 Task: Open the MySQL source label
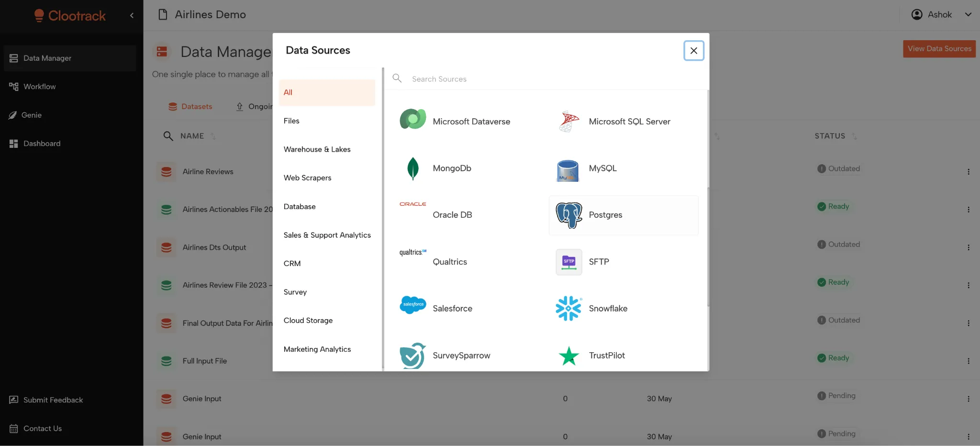(602, 168)
